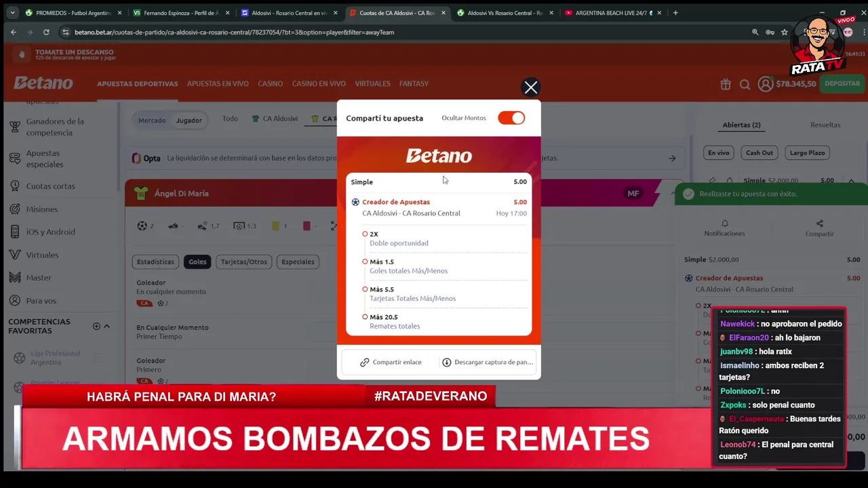Select the Tarjetas/Otros chip

point(243,262)
